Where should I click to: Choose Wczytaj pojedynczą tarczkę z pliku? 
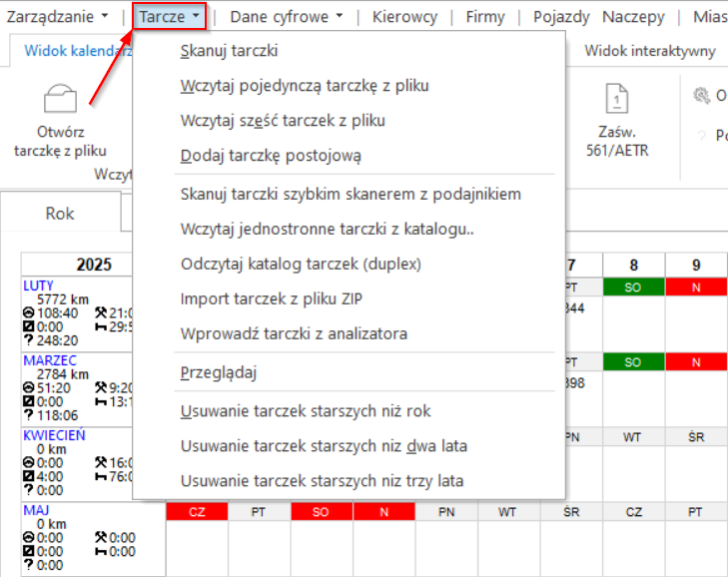[x=349, y=86]
